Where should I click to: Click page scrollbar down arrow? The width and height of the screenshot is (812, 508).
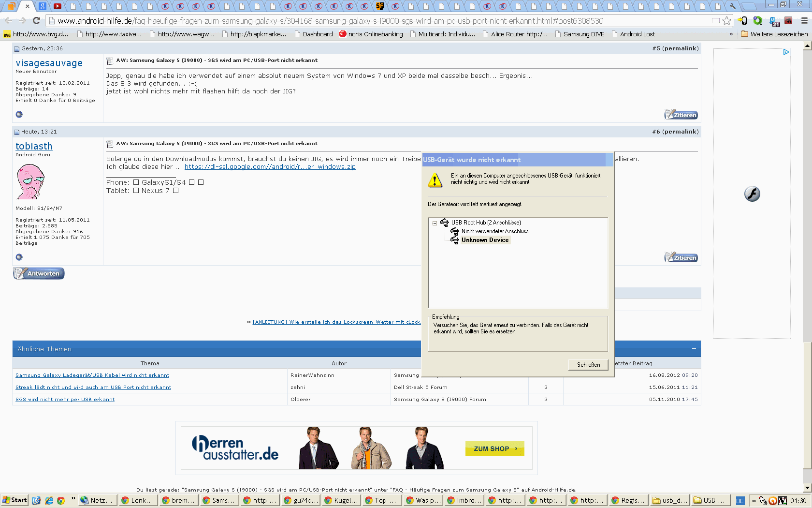point(807,488)
